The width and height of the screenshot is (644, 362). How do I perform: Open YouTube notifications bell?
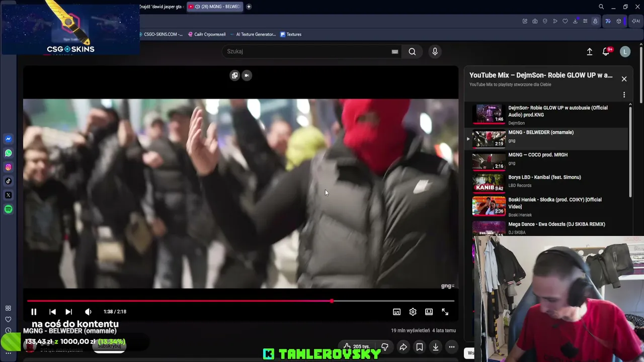606,51
